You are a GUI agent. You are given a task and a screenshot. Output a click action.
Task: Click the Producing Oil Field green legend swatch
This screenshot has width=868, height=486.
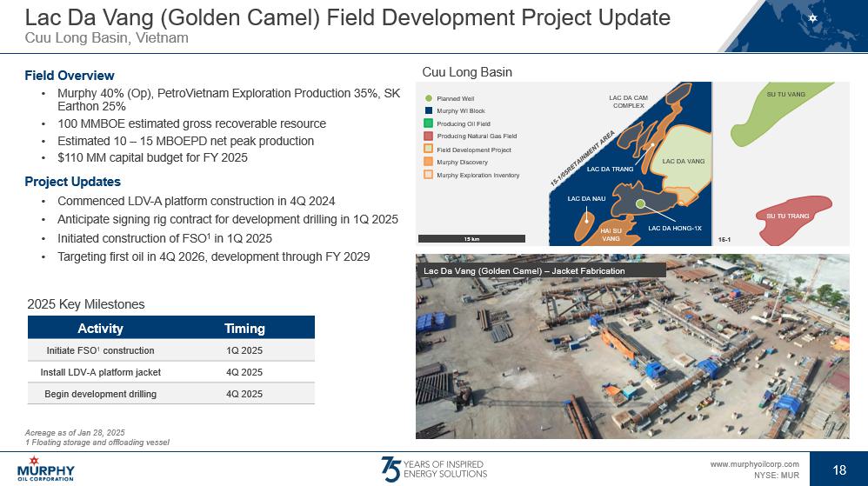(429, 123)
